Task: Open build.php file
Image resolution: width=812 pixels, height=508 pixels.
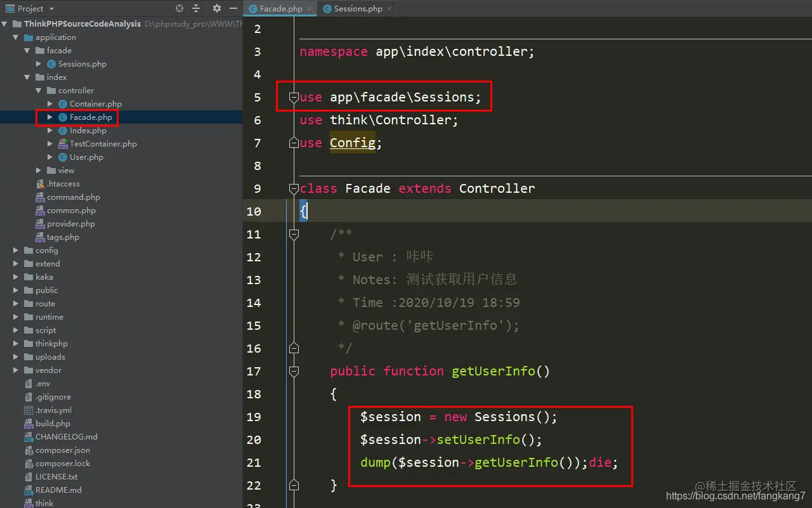Action: [53, 424]
